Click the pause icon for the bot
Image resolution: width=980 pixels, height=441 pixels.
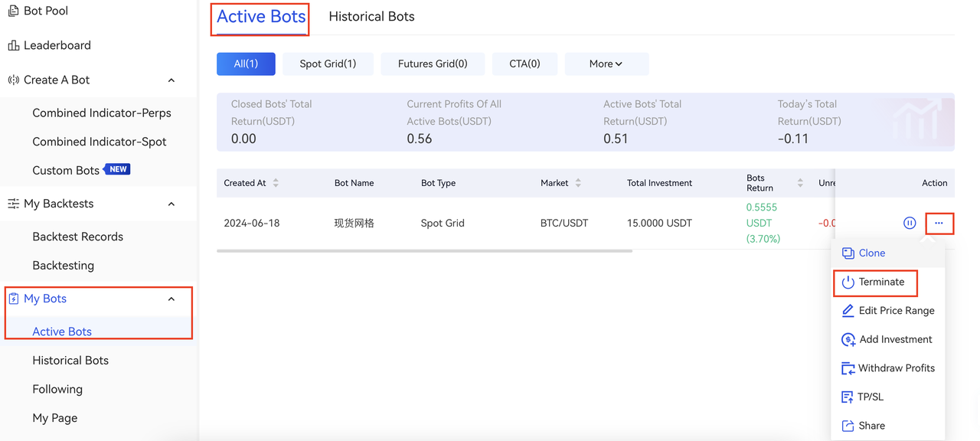pyautogui.click(x=910, y=223)
